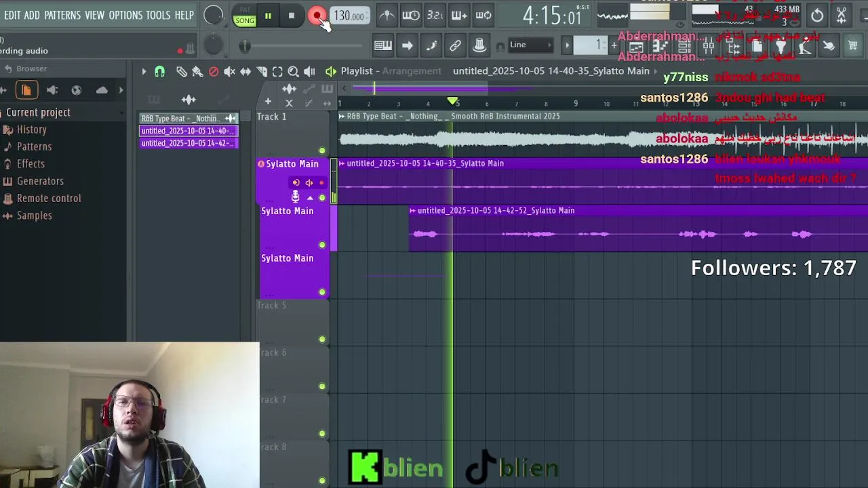Screen dimensions: 868x488
Task: Open the ADD menu
Action: tap(32, 15)
